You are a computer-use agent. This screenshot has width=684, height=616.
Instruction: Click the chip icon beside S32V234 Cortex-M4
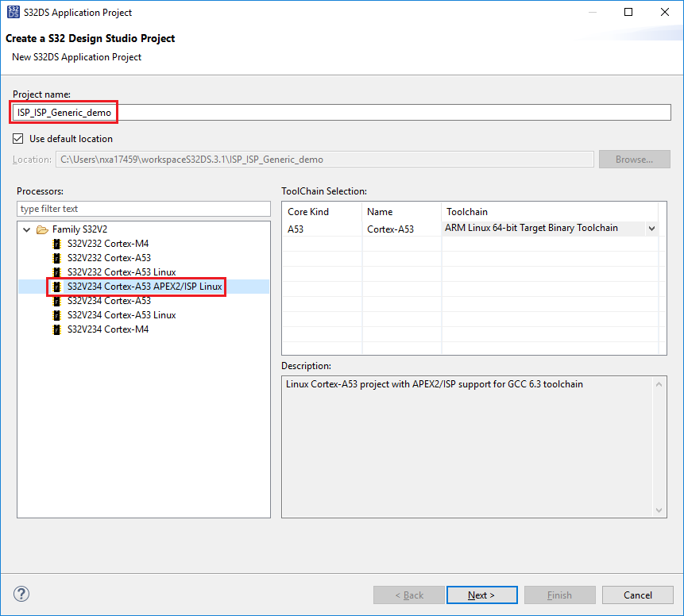56,329
